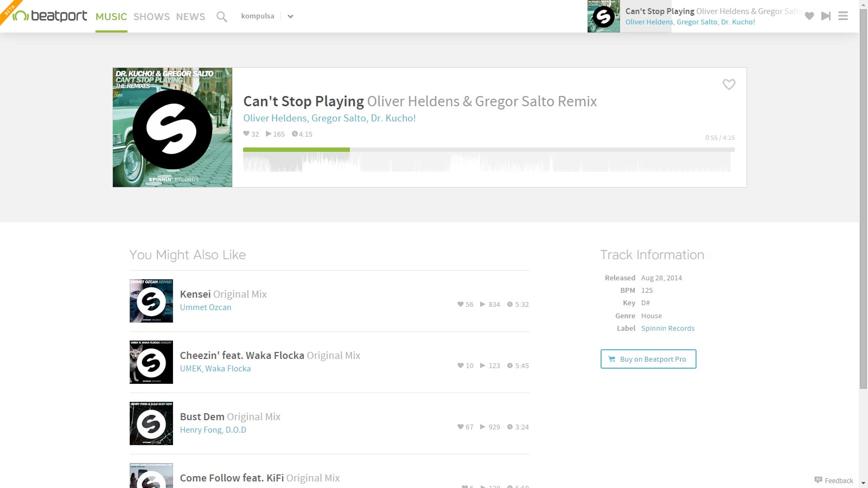Viewport: 868px width, 488px height.
Task: Favorite the track with large heart outline
Action: [x=729, y=85]
